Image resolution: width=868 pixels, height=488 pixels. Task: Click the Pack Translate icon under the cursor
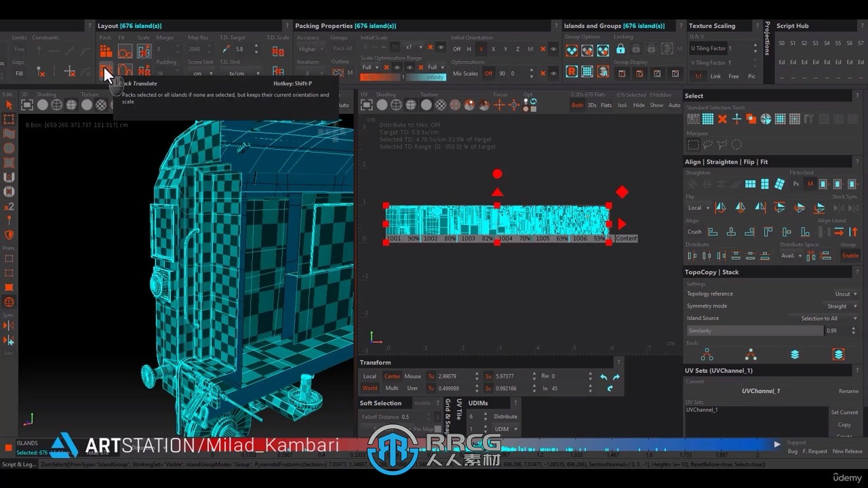105,70
